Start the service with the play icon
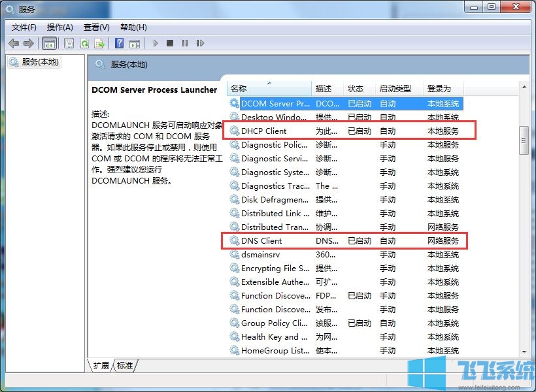536x392 pixels. tap(156, 43)
